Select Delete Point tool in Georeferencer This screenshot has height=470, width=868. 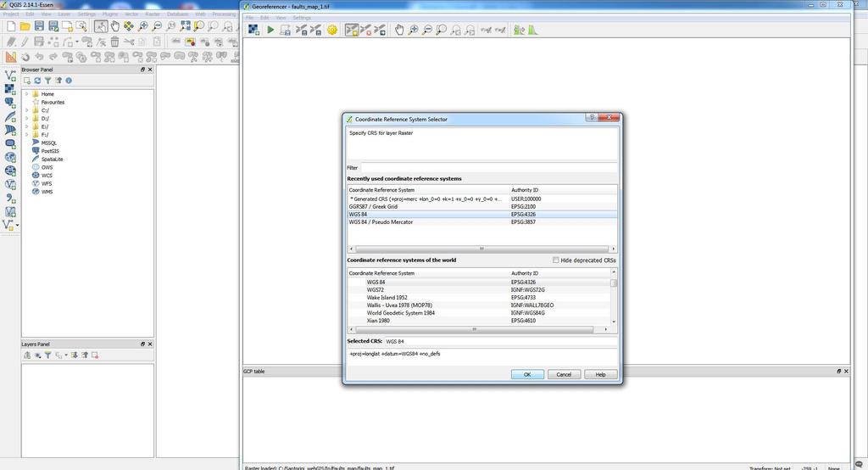(365, 30)
